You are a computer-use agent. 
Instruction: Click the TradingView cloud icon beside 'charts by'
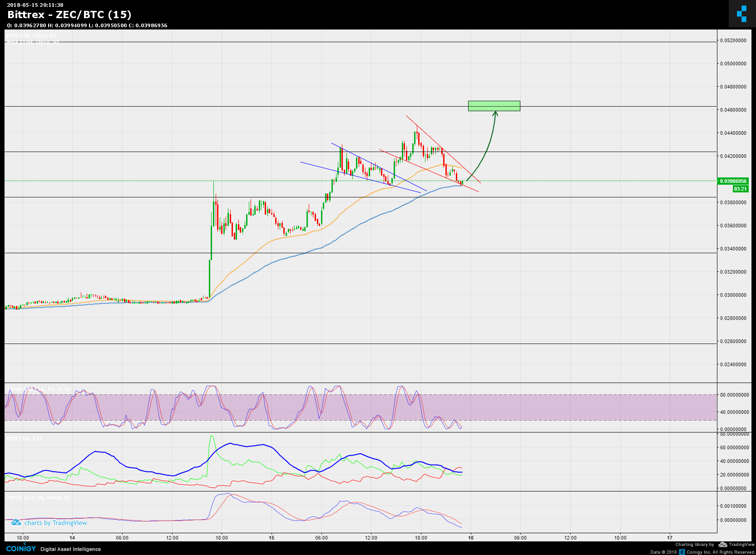click(x=16, y=523)
